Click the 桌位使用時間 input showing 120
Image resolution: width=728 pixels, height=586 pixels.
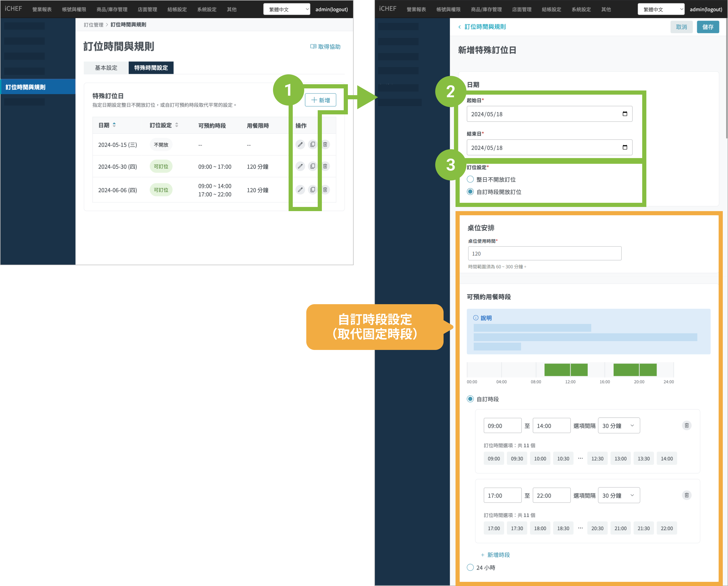click(x=544, y=253)
